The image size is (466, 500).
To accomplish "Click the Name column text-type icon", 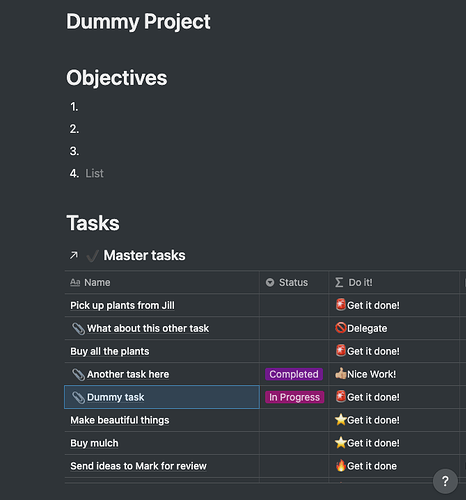I will coord(75,283).
